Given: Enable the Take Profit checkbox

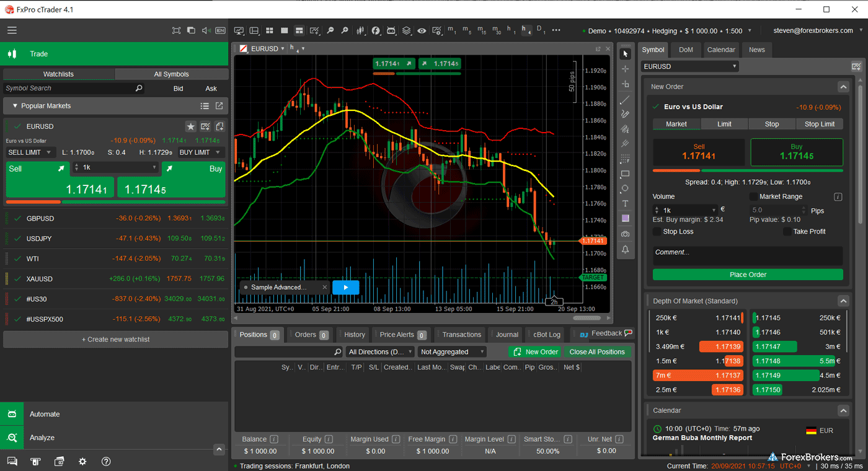Looking at the screenshot, I should click(x=787, y=232).
